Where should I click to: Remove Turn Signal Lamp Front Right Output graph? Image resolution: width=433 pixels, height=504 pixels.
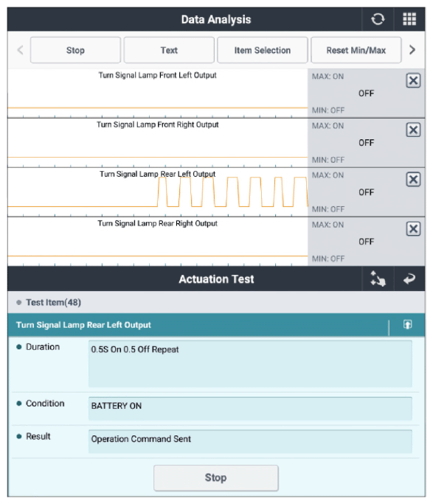coord(413,130)
